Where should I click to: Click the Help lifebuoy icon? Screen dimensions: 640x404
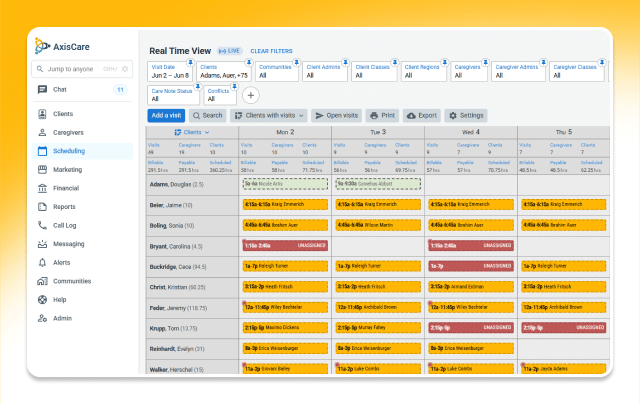point(42,300)
